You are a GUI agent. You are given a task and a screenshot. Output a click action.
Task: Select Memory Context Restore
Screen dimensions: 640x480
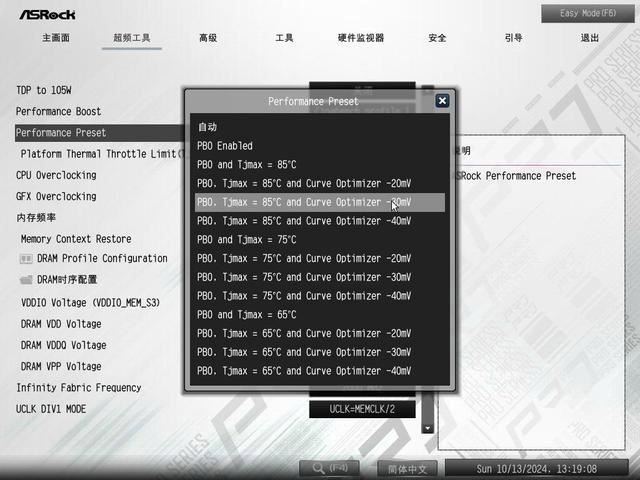(x=76, y=239)
